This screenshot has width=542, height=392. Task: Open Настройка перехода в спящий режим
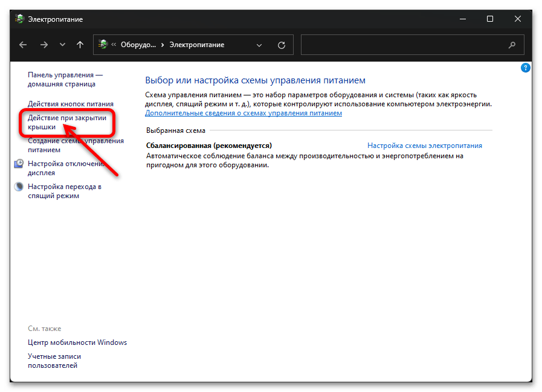click(64, 191)
